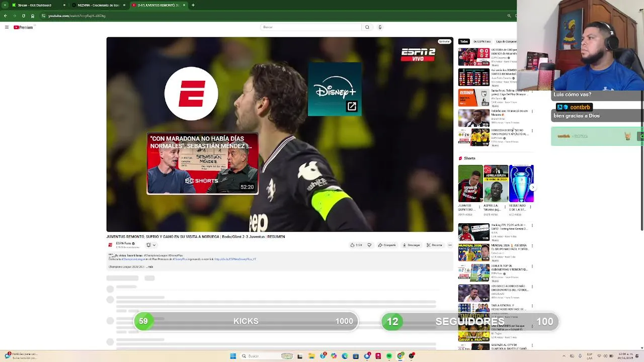The width and height of the screenshot is (644, 362).
Task: Click the Shorts section heading icon
Action: 460,158
